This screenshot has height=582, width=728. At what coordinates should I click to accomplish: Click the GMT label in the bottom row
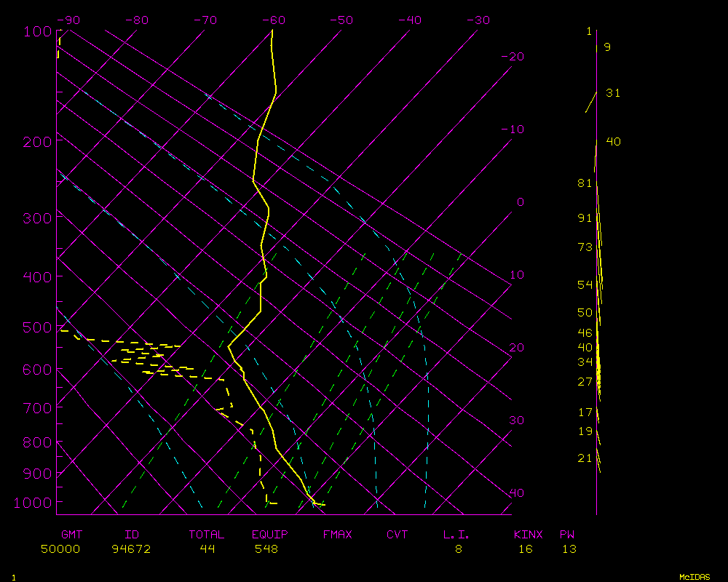tap(71, 535)
